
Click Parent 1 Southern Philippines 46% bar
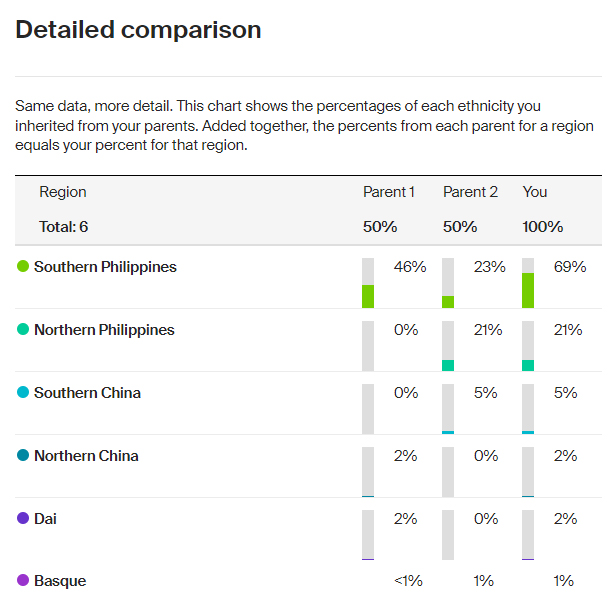[368, 283]
